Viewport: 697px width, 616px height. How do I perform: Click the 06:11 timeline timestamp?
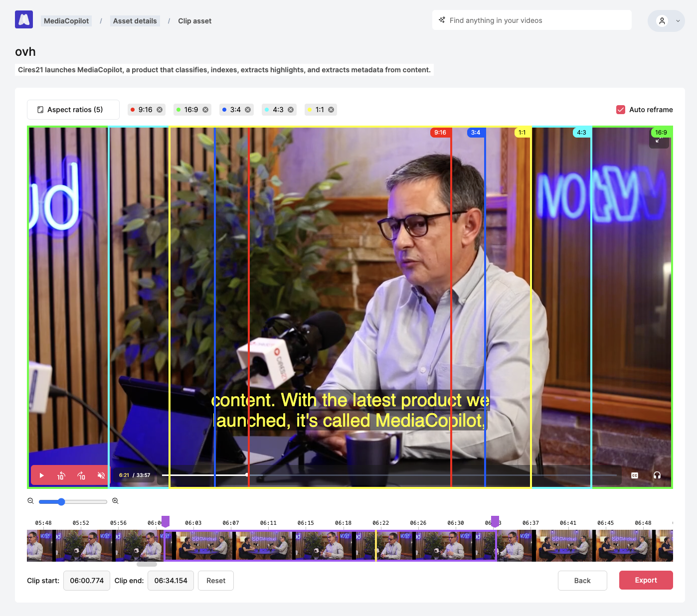268,523
